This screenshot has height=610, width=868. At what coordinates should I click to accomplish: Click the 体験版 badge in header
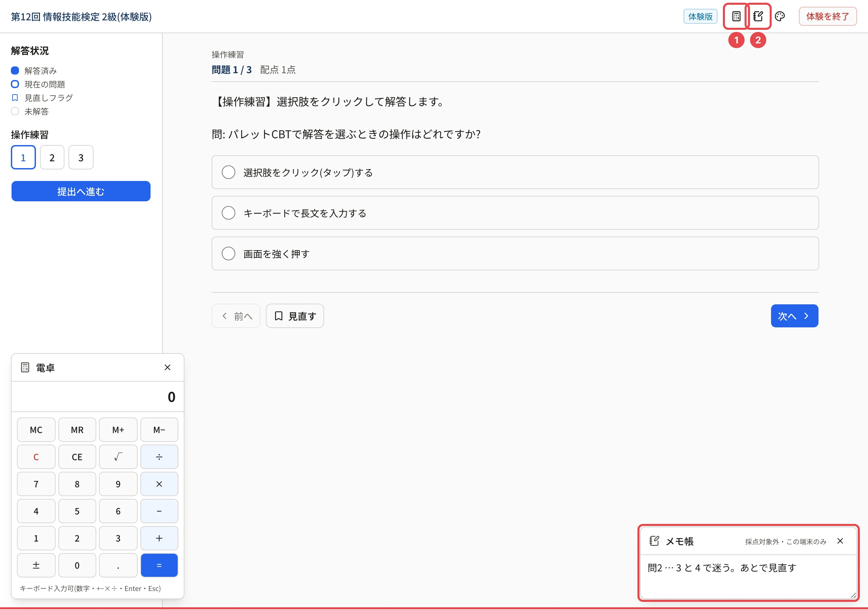pyautogui.click(x=700, y=16)
